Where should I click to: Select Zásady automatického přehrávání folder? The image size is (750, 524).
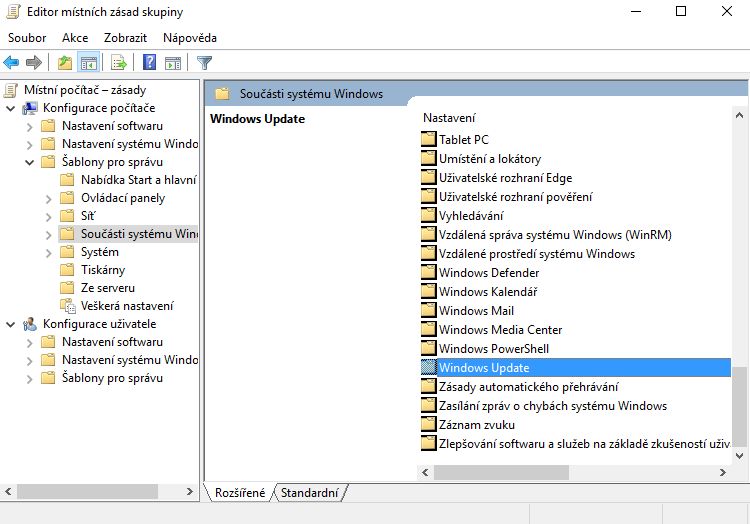coord(529,387)
